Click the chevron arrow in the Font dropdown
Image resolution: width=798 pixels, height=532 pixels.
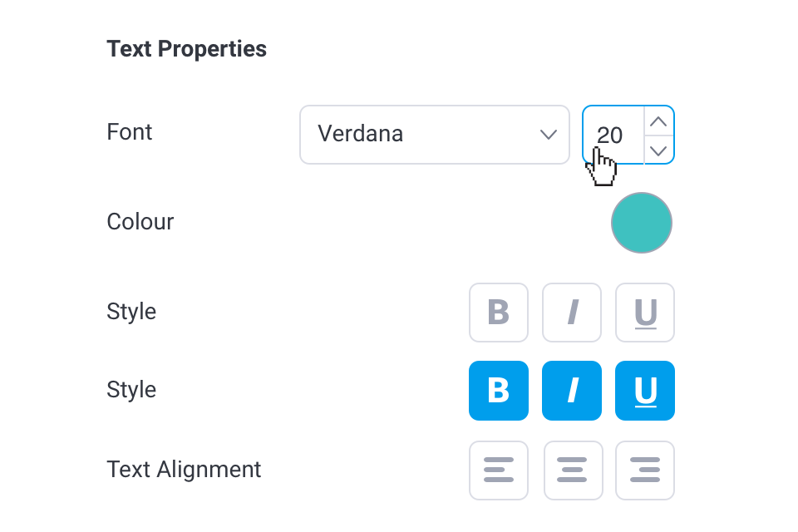coord(549,134)
